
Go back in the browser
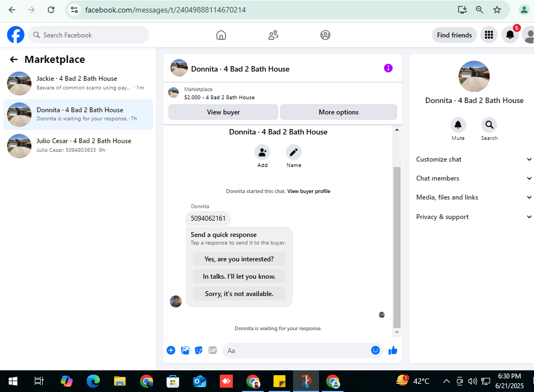click(12, 10)
